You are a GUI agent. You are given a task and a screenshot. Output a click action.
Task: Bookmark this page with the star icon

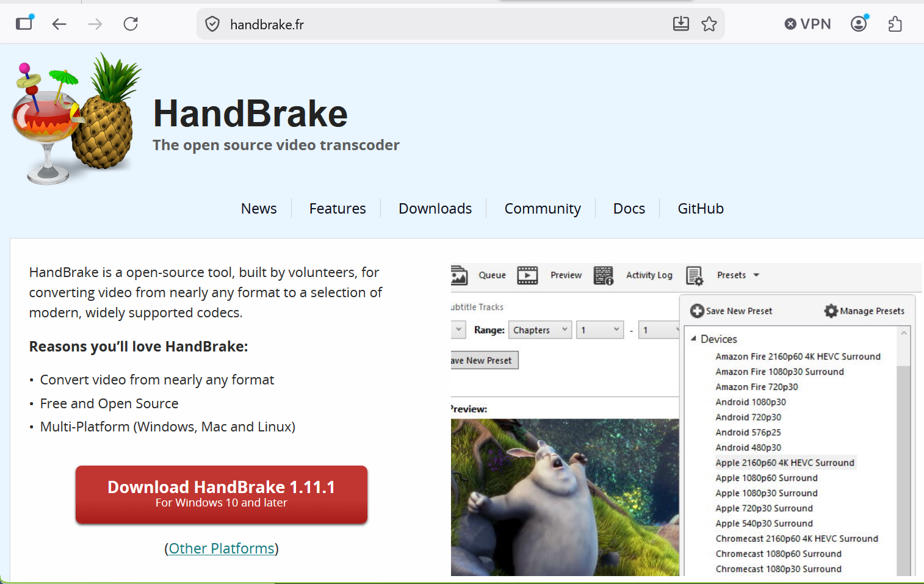pos(709,24)
